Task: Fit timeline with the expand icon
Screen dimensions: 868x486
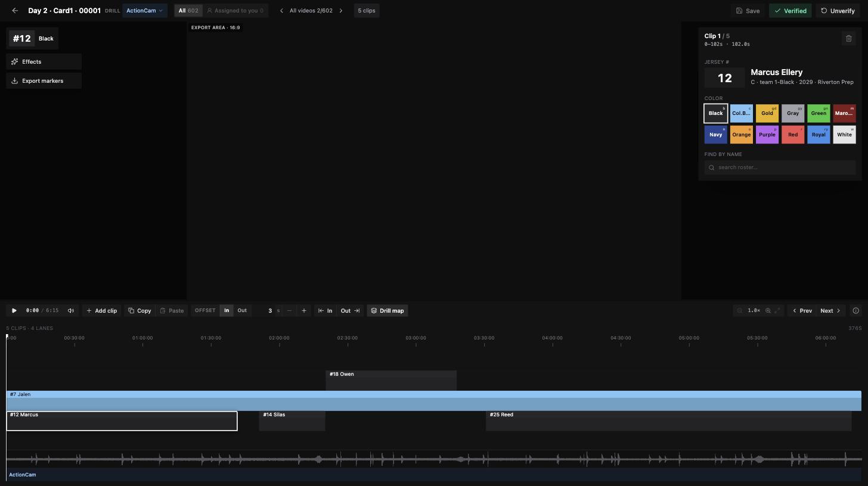Action: click(x=777, y=310)
